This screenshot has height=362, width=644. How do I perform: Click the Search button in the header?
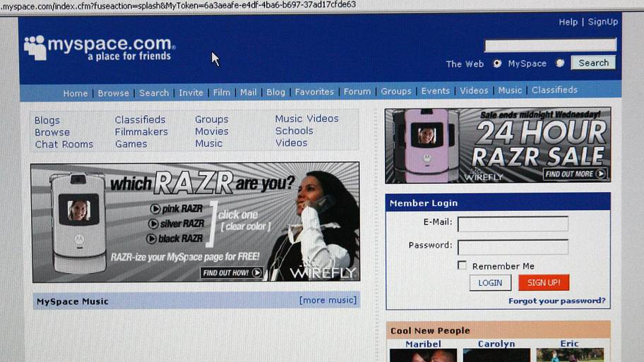click(x=593, y=63)
